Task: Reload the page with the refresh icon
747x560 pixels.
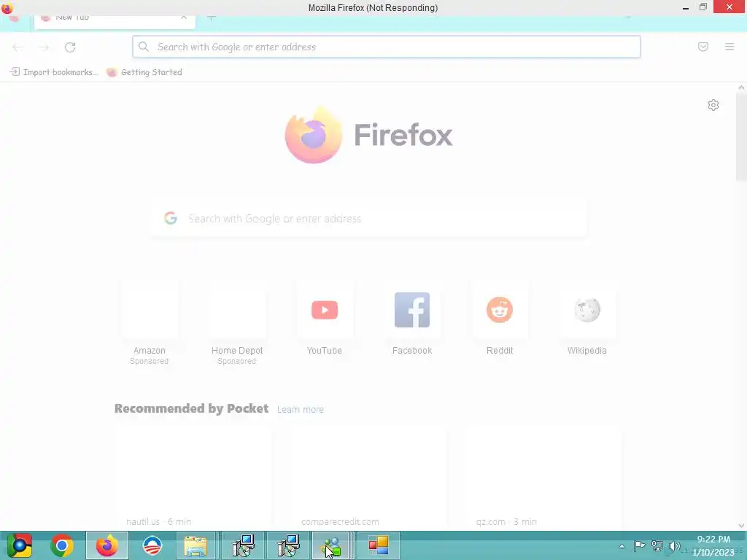Action: pyautogui.click(x=70, y=47)
